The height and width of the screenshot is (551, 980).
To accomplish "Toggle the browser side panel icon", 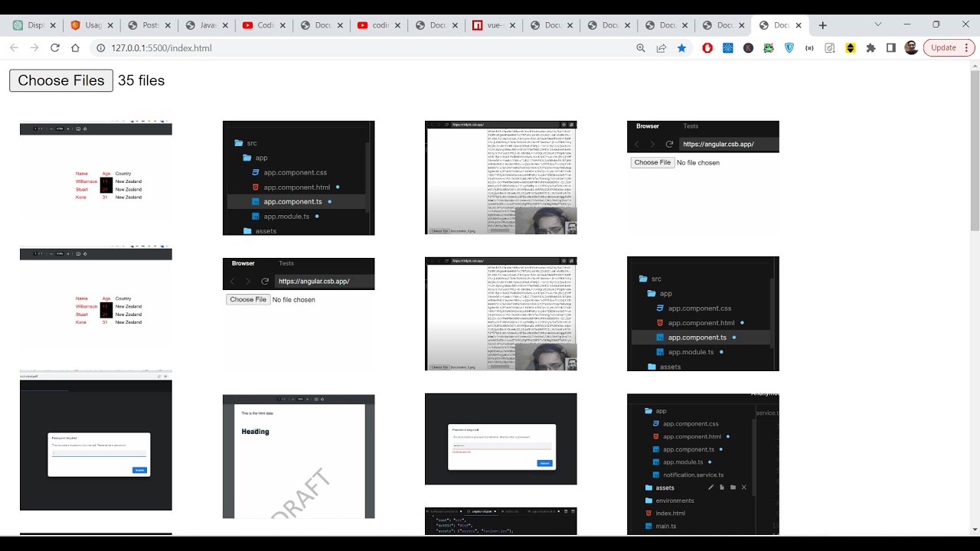I will [890, 47].
